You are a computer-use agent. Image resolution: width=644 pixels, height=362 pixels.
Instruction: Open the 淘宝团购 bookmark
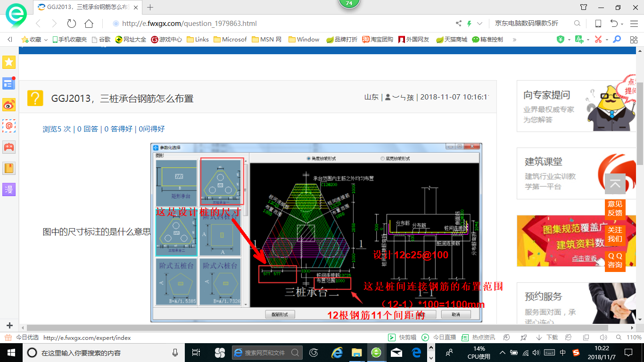point(377,40)
